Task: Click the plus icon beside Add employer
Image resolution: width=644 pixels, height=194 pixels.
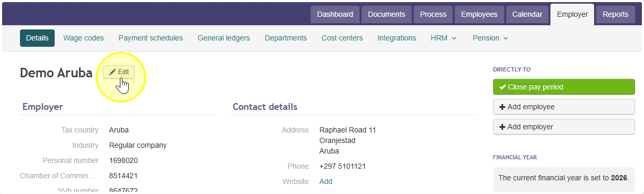Action: tap(502, 127)
